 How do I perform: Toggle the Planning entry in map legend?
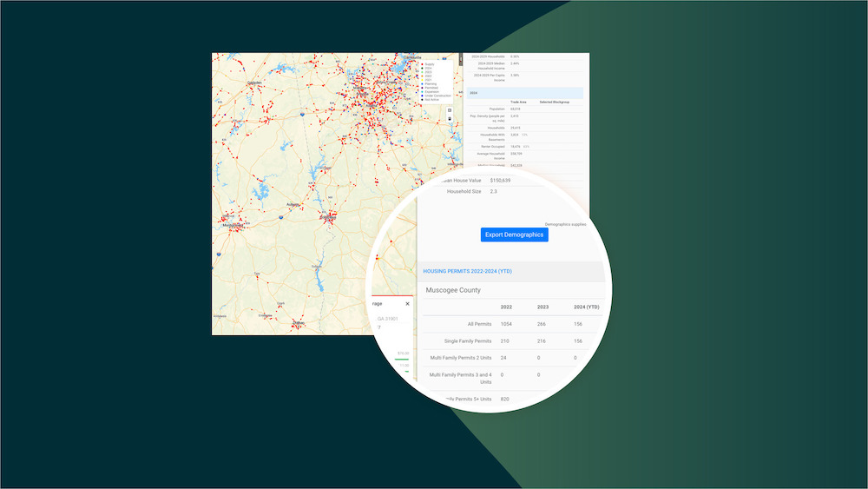428,84
